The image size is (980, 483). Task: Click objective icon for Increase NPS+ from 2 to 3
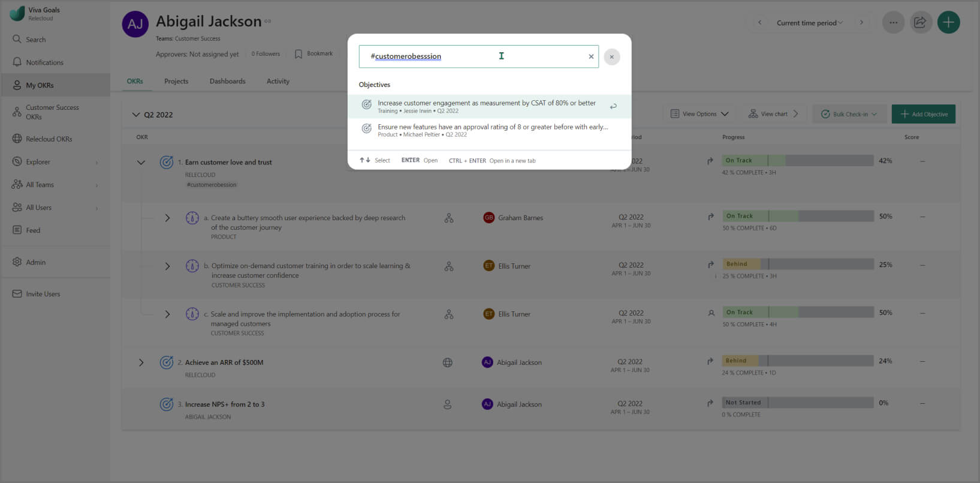click(x=167, y=404)
